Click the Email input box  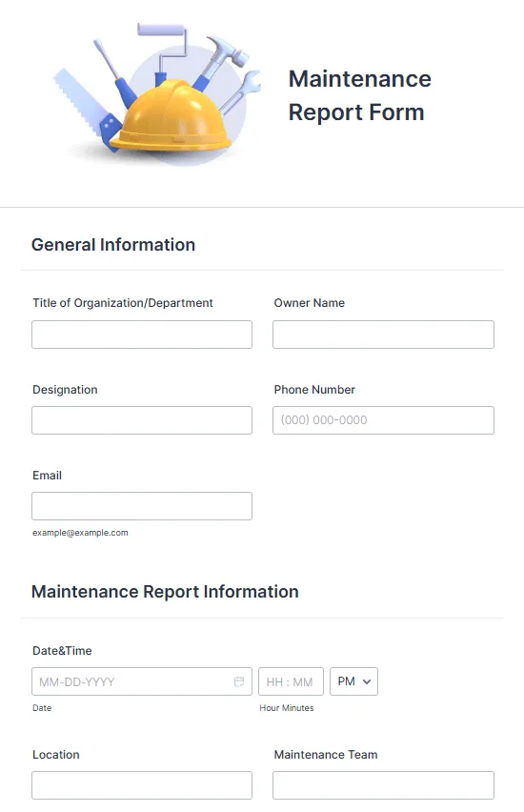point(142,506)
